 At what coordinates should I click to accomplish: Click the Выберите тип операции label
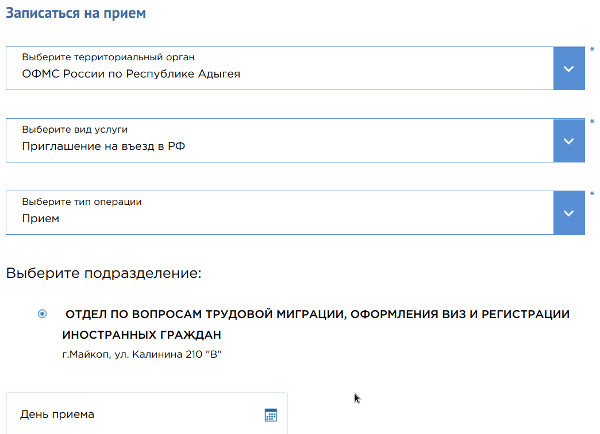[82, 202]
